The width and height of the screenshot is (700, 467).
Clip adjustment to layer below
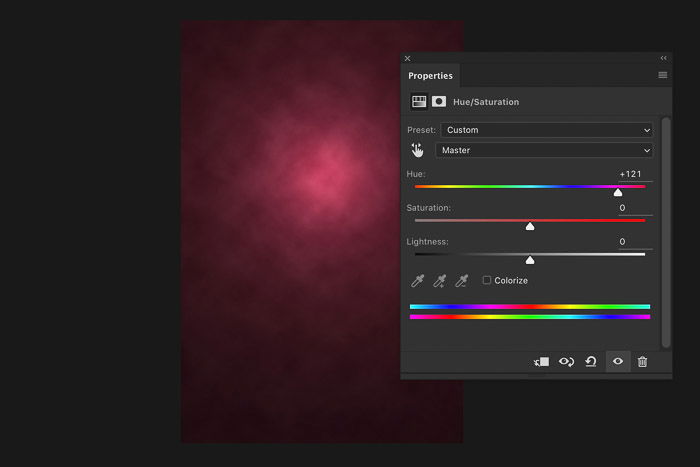tap(542, 362)
